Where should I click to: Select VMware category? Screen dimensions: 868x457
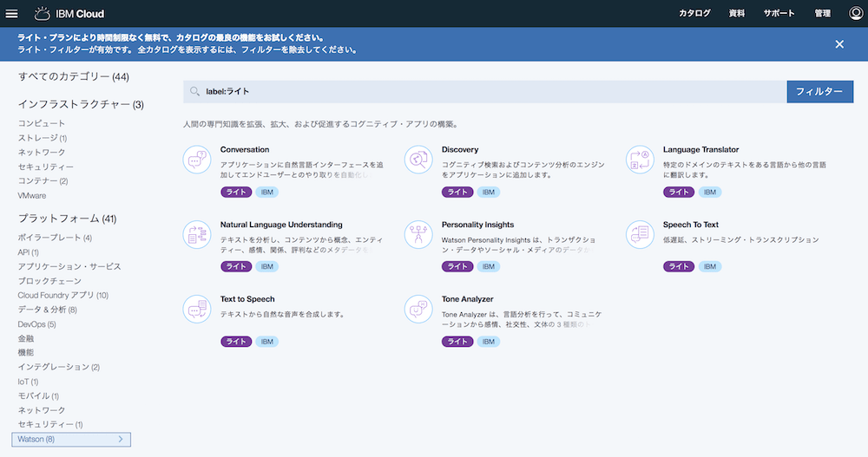click(32, 195)
